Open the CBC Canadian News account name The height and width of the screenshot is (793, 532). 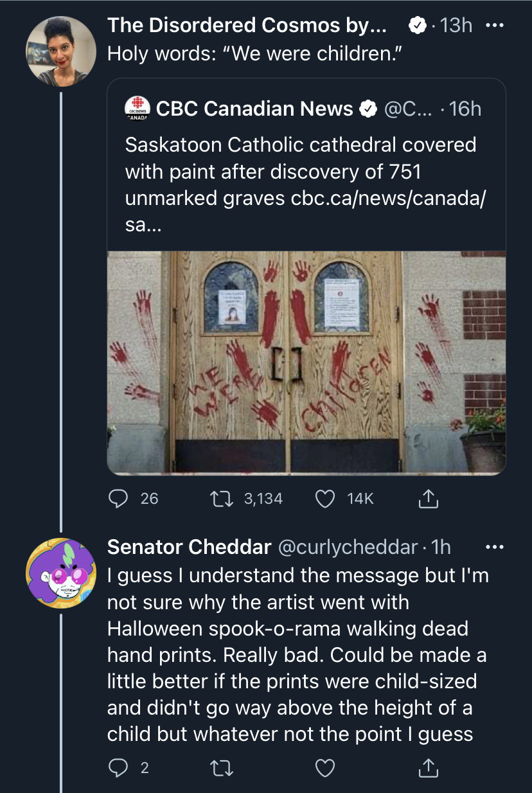pos(254,109)
